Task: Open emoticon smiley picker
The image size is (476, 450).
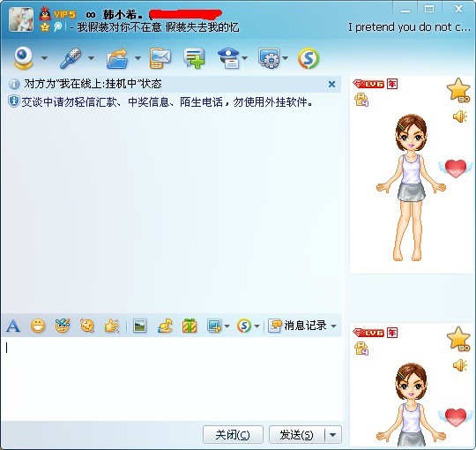Action: tap(38, 326)
